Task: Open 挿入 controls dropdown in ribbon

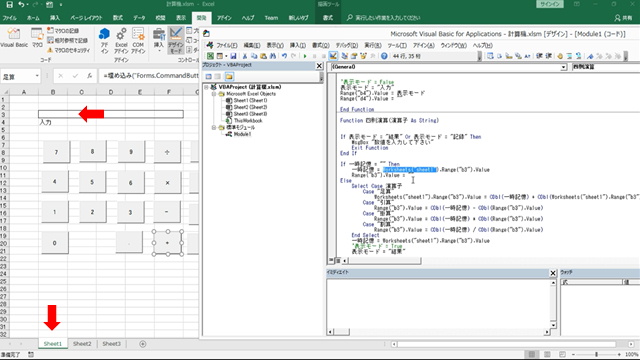Action: pos(159,40)
